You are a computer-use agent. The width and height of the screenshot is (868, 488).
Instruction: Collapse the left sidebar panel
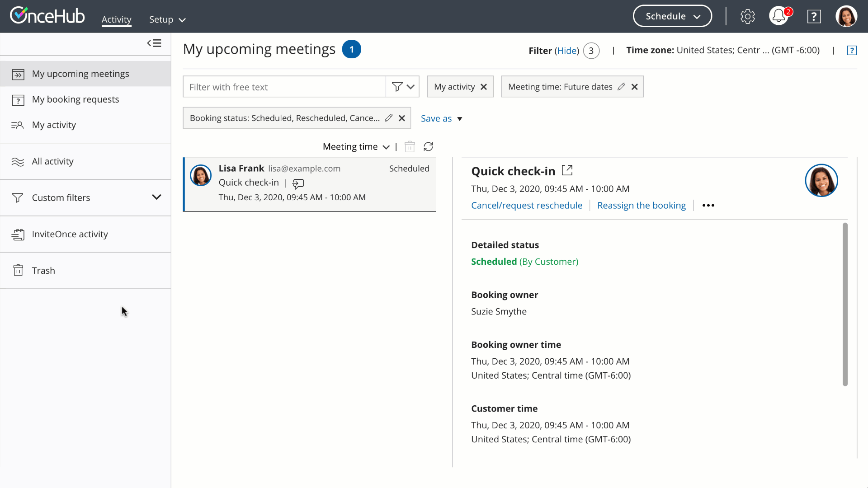coord(154,43)
